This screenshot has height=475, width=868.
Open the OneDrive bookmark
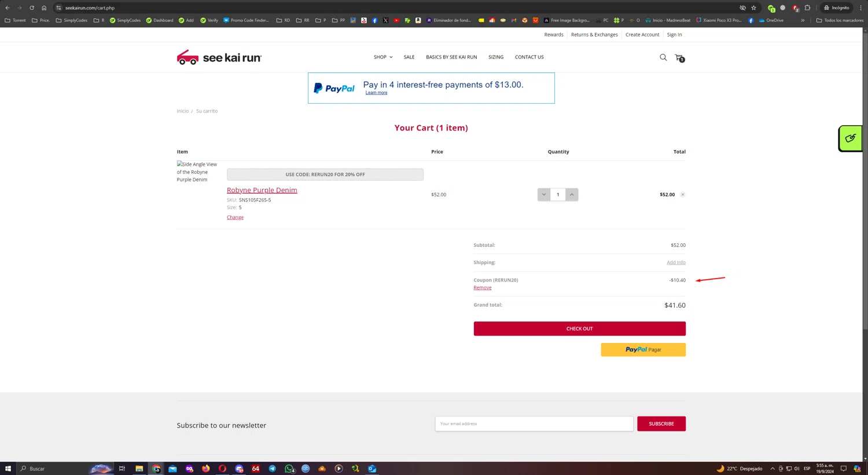(771, 20)
